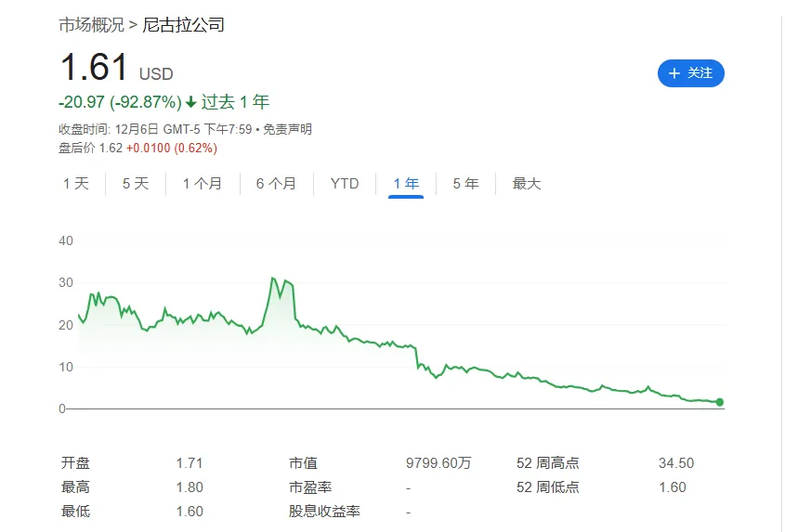The height and width of the screenshot is (532, 785).
Task: Select the 5 天 range tab
Action: [x=136, y=183]
